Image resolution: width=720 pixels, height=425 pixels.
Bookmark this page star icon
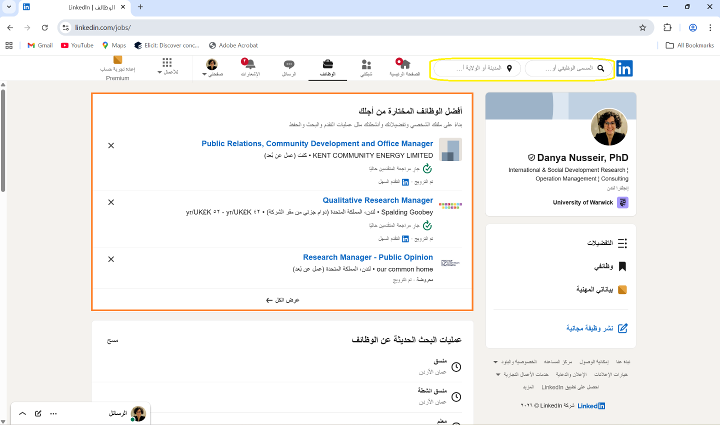click(x=642, y=28)
